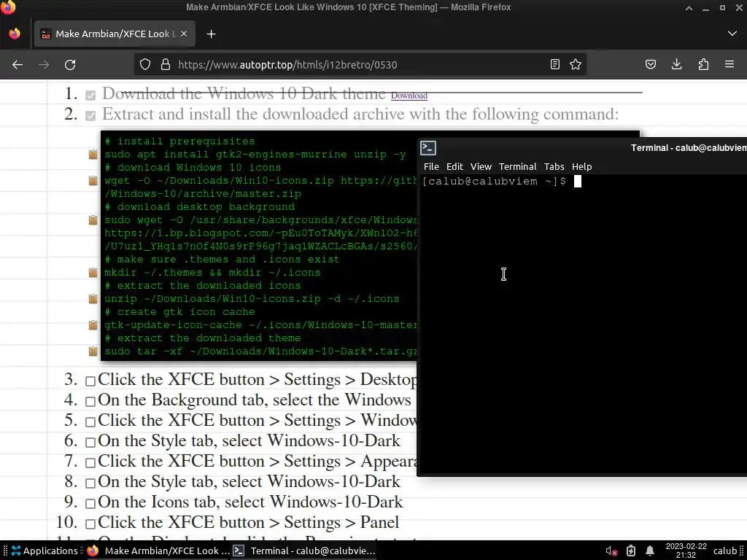
Task: Close the Make Armbian/XFCE tab
Action: point(183,34)
